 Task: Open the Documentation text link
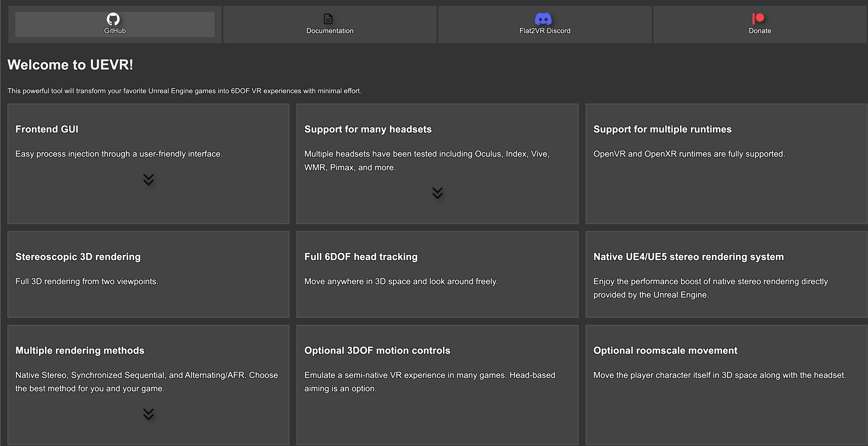[x=330, y=31]
